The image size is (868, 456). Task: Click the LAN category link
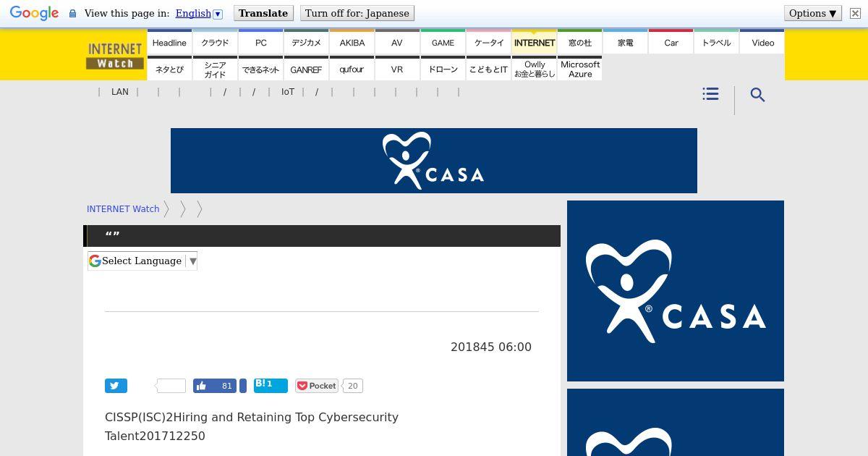click(120, 92)
